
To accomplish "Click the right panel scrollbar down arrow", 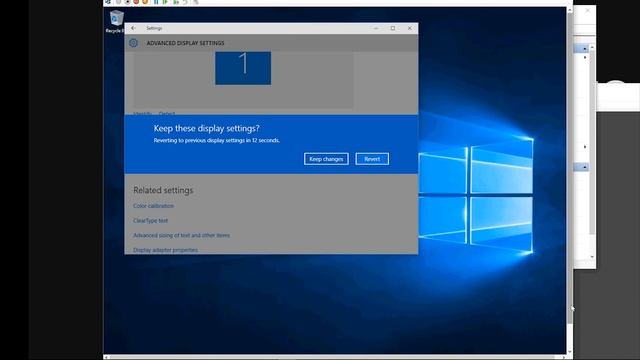I will point(592,257).
